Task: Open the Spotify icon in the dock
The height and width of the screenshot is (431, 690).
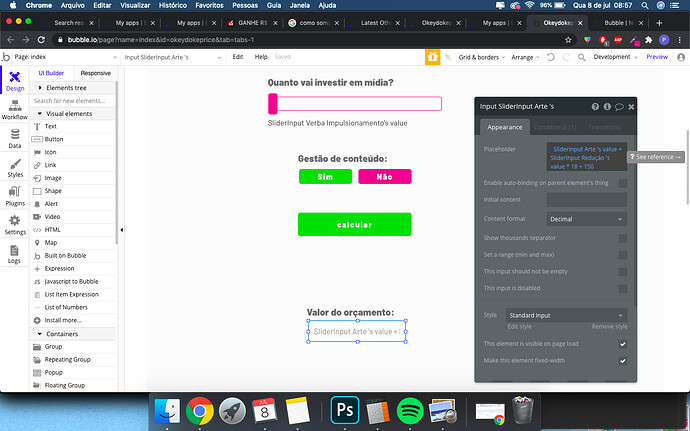Action: pyautogui.click(x=410, y=411)
